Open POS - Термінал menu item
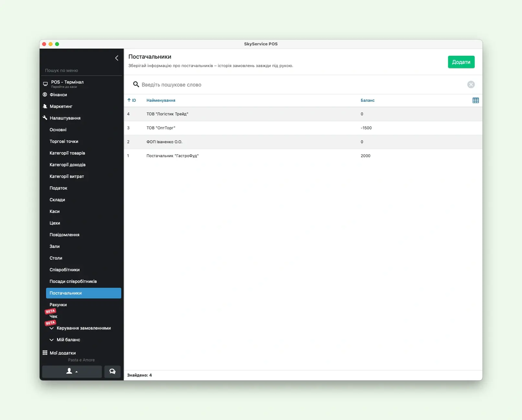This screenshot has height=420, width=522. [x=67, y=84]
